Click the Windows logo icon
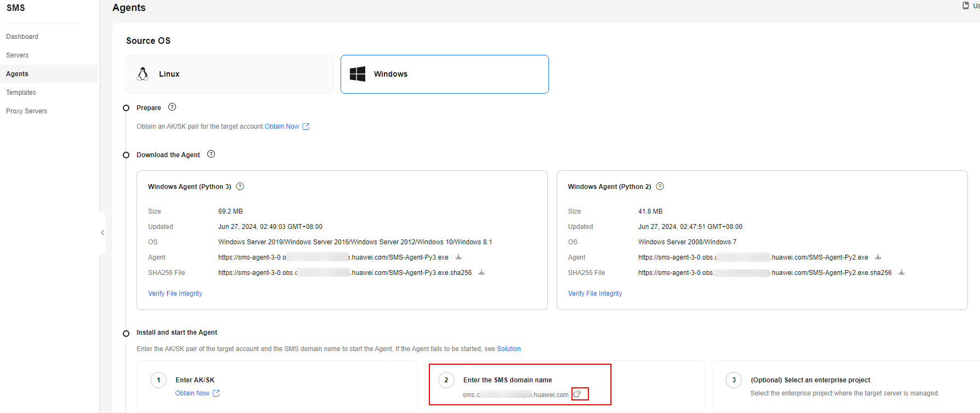Image resolution: width=980 pixels, height=413 pixels. point(358,74)
